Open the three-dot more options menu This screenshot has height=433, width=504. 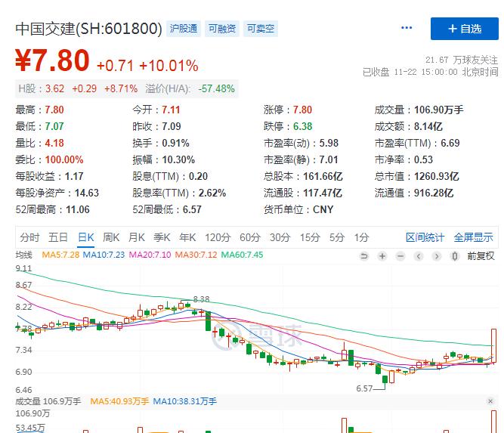point(407,28)
